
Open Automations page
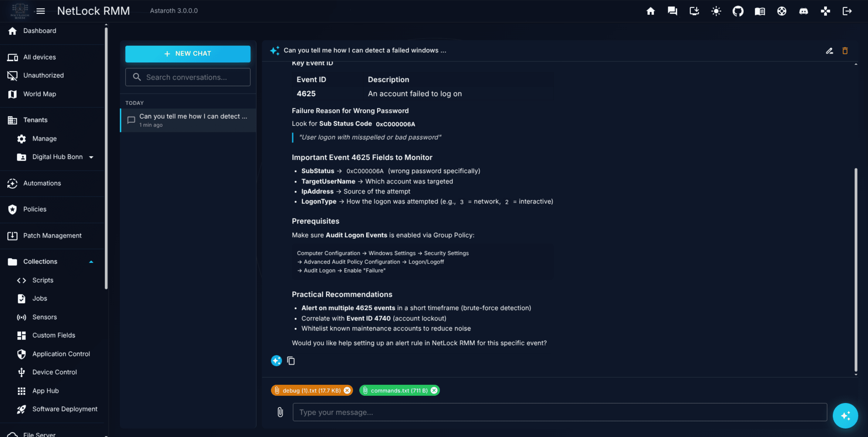point(42,183)
